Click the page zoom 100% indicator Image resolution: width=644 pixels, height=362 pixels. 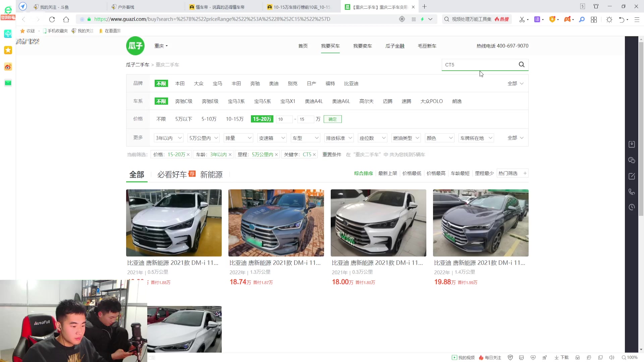pos(630,358)
